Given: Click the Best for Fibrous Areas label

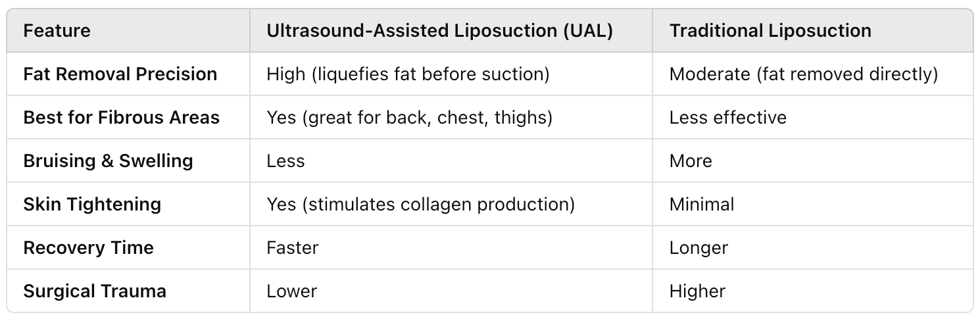Looking at the screenshot, I should tap(122, 117).
